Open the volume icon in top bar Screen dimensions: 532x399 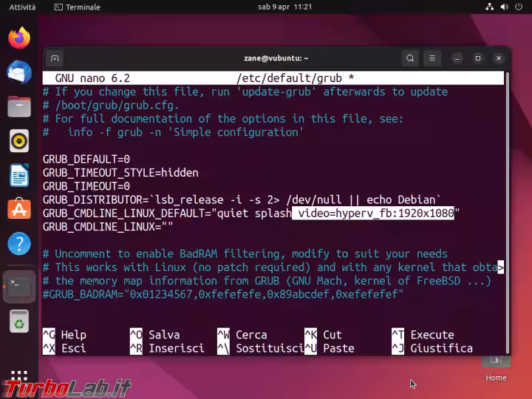pos(504,7)
